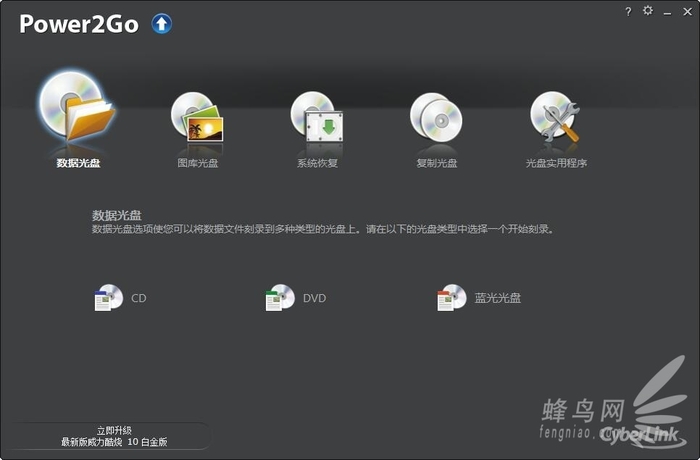Close the Power2Go window
700x460 pixels.
point(688,12)
